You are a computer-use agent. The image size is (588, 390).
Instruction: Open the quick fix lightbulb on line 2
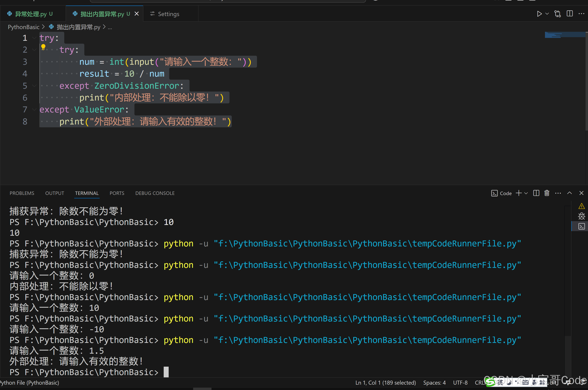coord(43,47)
